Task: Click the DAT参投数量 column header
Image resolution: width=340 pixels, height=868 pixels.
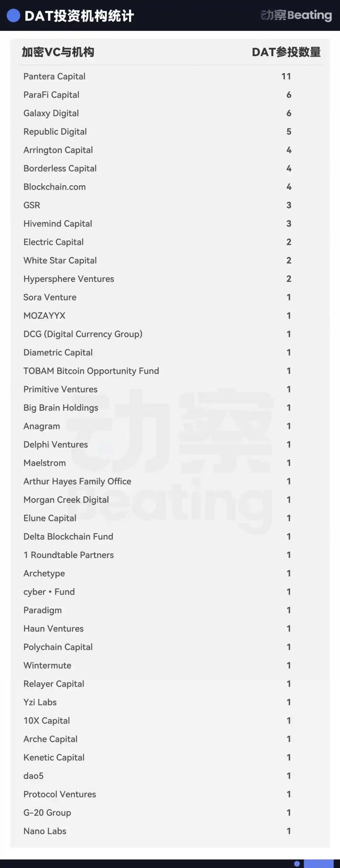Action: tap(286, 52)
